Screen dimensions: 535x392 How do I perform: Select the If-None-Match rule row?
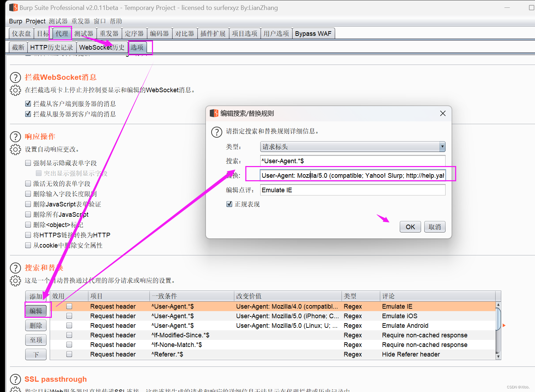pos(273,344)
